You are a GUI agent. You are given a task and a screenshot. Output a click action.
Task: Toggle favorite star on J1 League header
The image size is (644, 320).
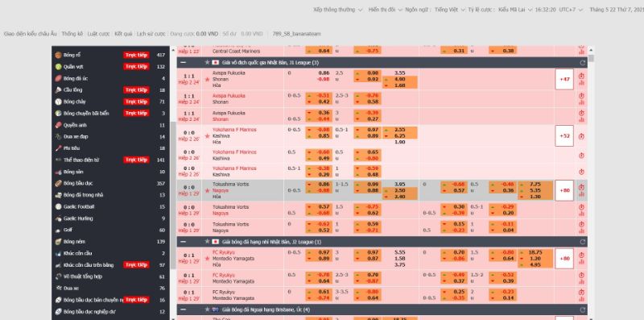[208, 63]
